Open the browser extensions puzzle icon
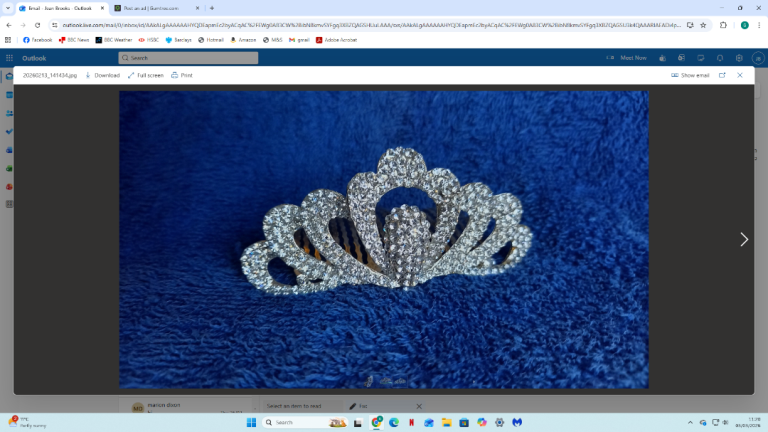 coord(723,24)
